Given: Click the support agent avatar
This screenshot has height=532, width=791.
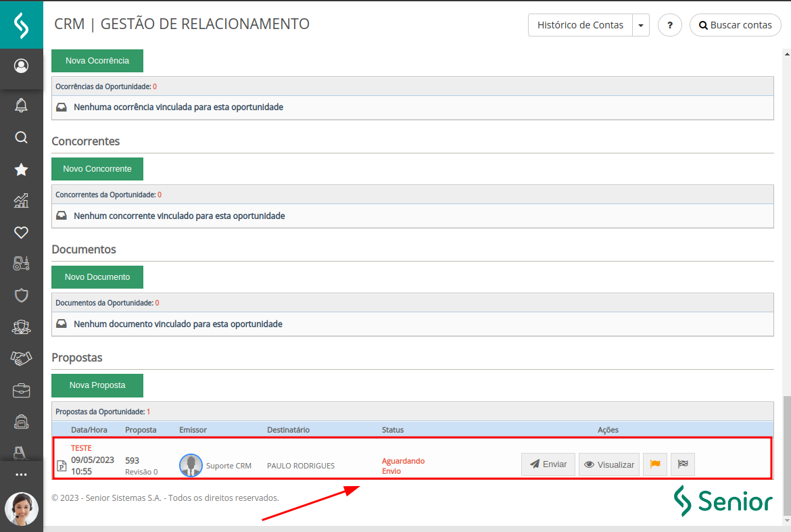Looking at the screenshot, I should click(21, 509).
